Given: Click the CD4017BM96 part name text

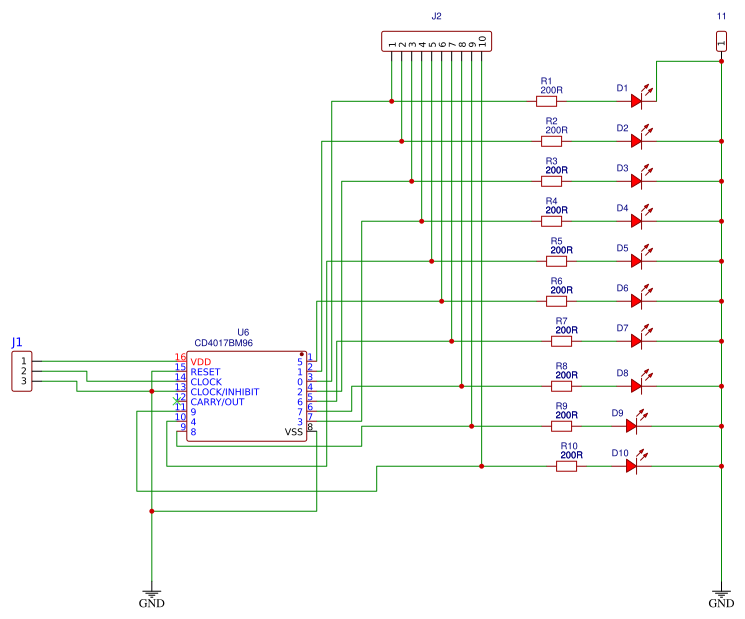Looking at the screenshot, I should 223,343.
